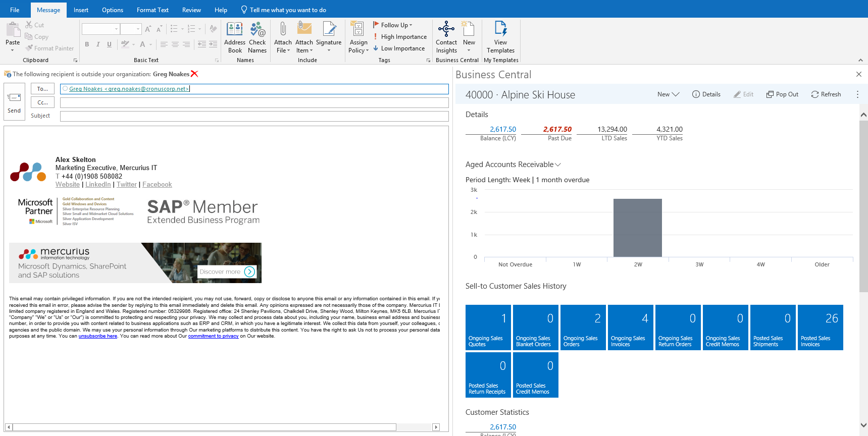This screenshot has height=436, width=868.
Task: Click Copy in Clipboard group
Action: (37, 37)
